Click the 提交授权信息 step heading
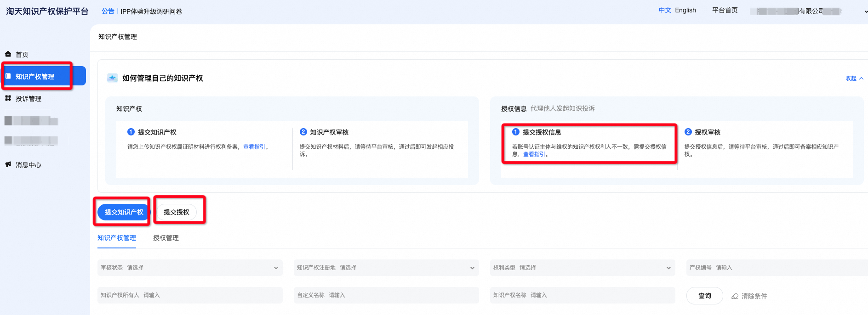Viewport: 868px width, 315px height. [542, 132]
